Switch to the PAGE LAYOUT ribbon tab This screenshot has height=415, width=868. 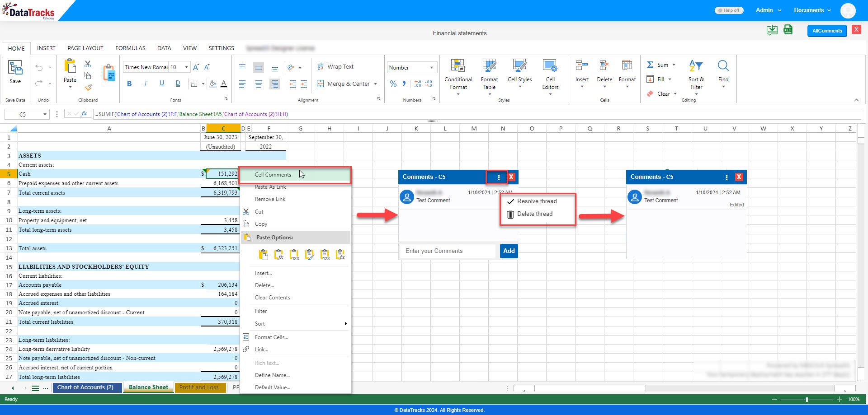click(x=85, y=48)
